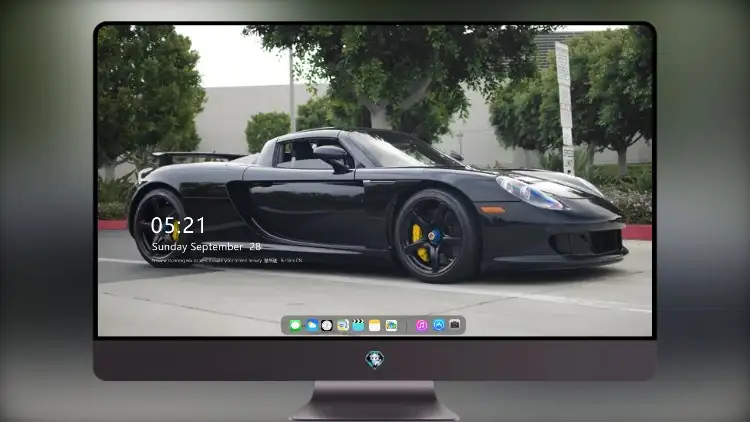The height and width of the screenshot is (422, 750).
Task: Open the green Messages icon in the dock
Action: [x=295, y=326]
